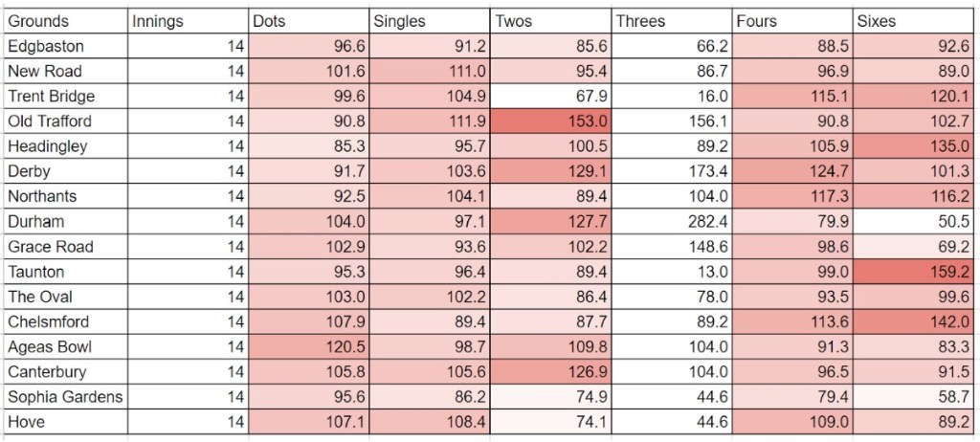This screenshot has height=442, width=980.
Task: Click the Hove ground cell
Action: point(64,421)
